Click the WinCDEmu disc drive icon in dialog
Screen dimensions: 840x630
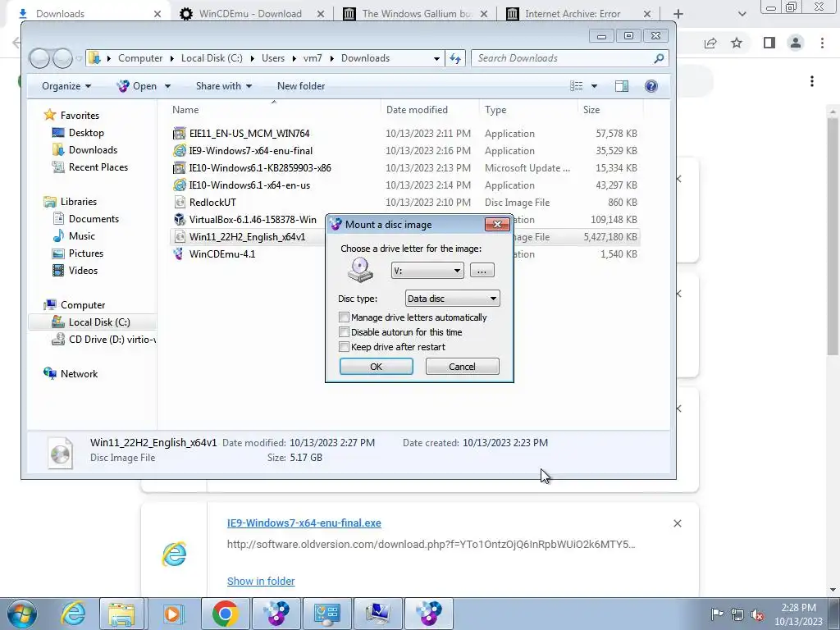coord(360,269)
